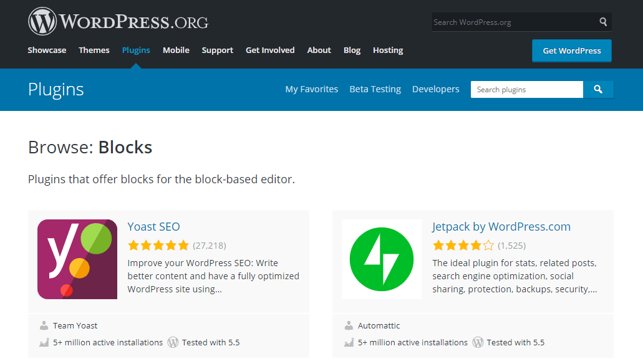643x364 pixels.
Task: Go to the Developers page
Action: [x=435, y=89]
